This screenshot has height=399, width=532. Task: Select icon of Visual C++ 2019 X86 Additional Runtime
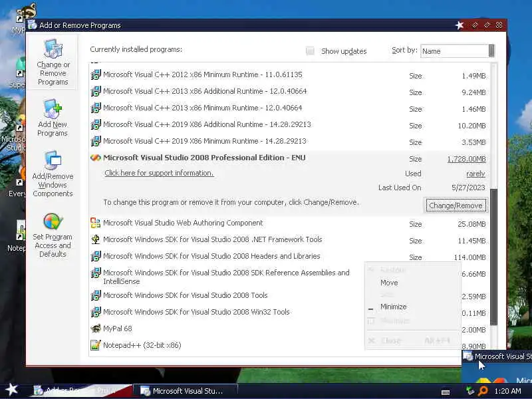96,124
